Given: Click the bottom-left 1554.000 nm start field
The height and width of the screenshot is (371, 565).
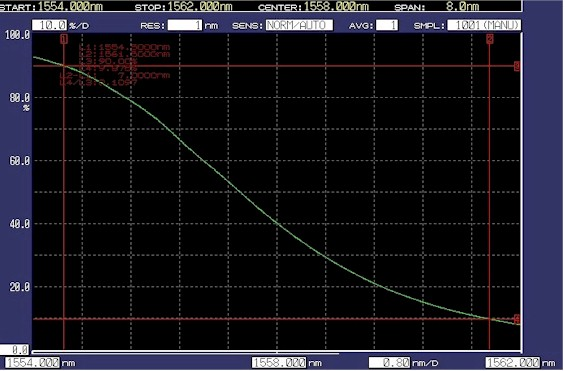Looking at the screenshot, I should tap(32, 362).
